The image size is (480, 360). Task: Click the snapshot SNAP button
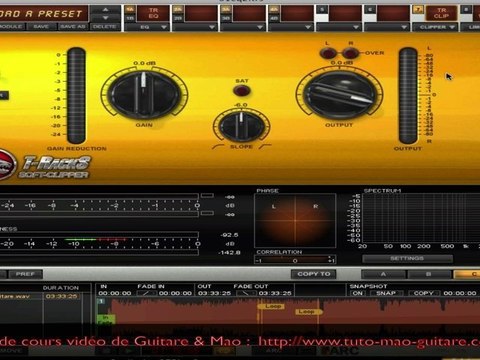(386, 293)
